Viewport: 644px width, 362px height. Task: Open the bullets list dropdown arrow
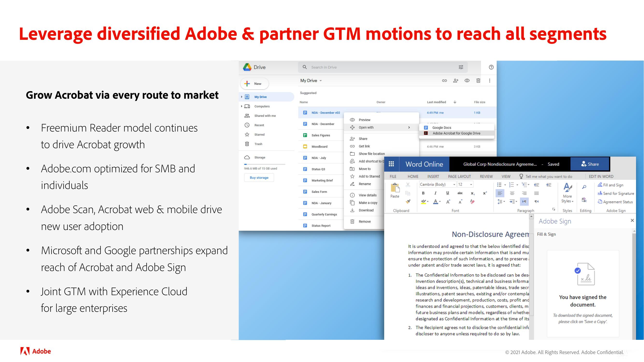pos(505,185)
